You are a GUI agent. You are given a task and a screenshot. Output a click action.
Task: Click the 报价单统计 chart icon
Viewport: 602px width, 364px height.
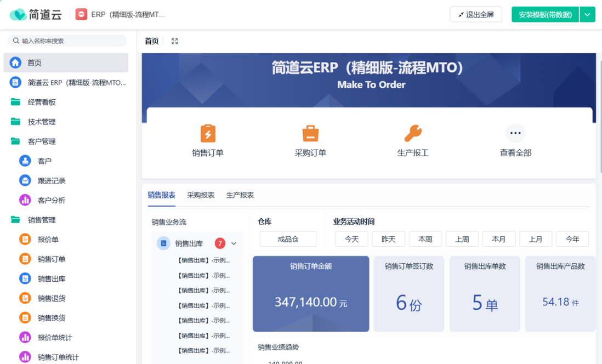point(25,337)
